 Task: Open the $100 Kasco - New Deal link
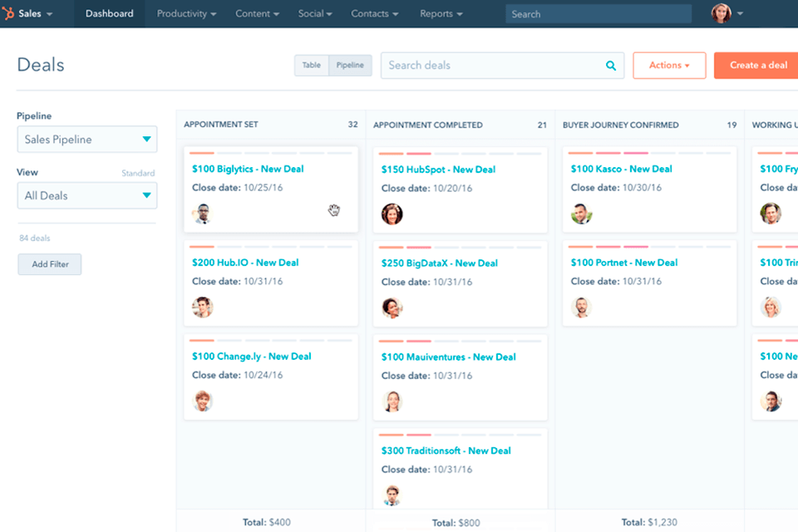click(622, 169)
